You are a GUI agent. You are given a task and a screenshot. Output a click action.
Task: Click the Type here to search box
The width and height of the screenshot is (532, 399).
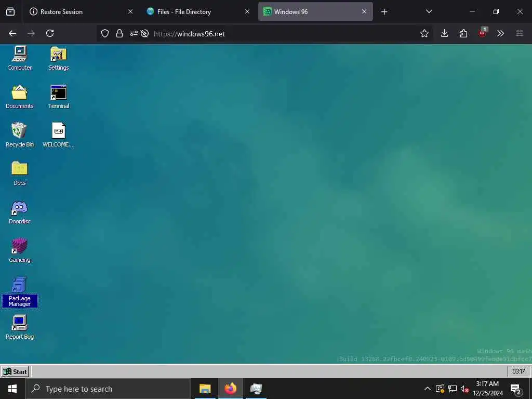(108, 389)
